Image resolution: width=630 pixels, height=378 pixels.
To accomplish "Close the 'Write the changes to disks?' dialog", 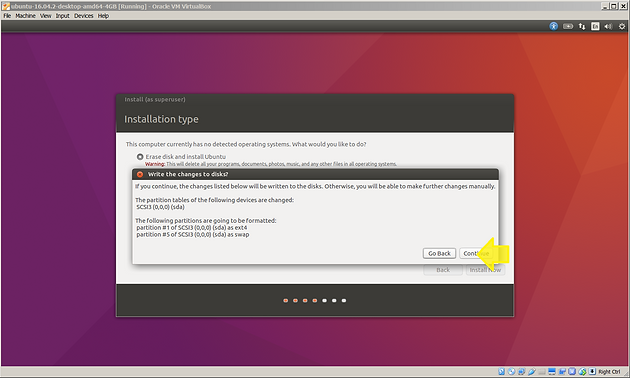I will [x=140, y=174].
